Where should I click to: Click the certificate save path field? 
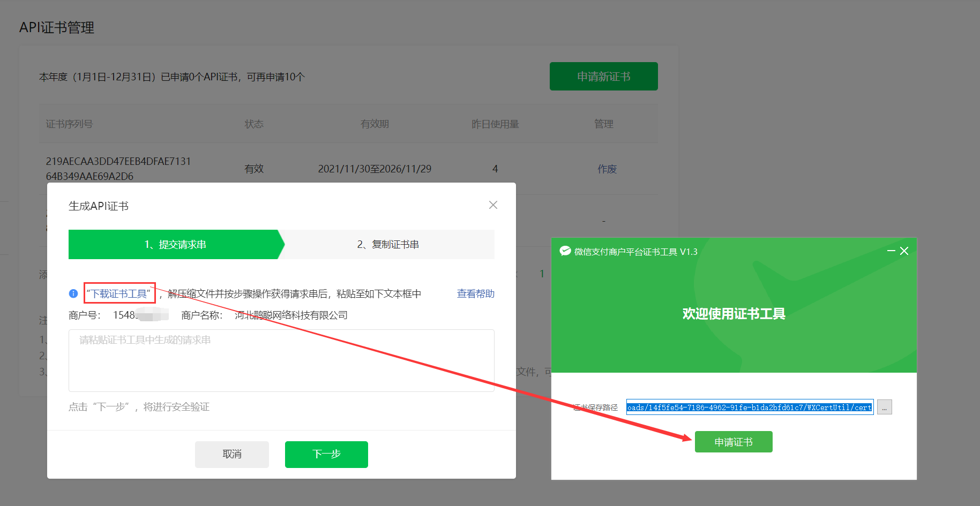coord(750,407)
